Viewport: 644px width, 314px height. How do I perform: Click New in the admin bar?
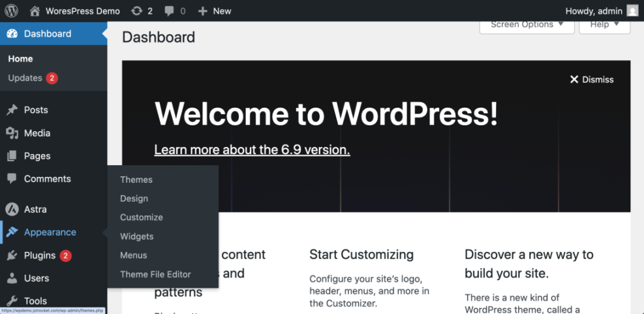pos(222,11)
